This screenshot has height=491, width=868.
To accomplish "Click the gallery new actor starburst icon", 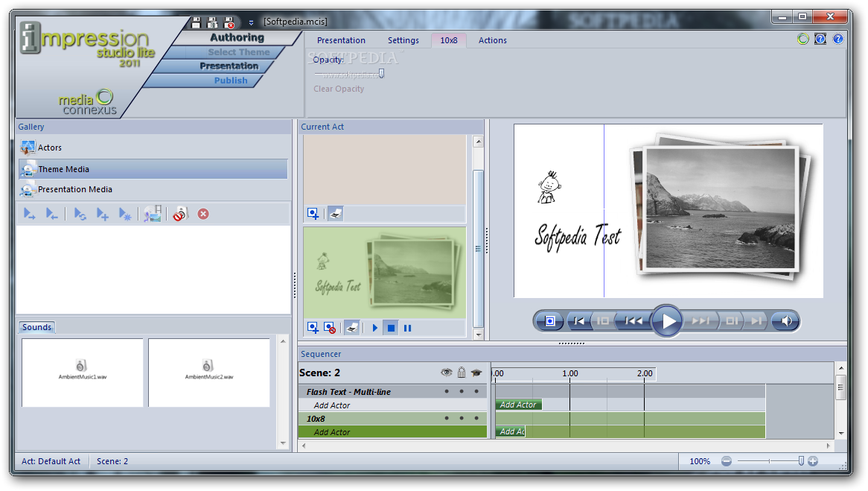I will tap(125, 214).
